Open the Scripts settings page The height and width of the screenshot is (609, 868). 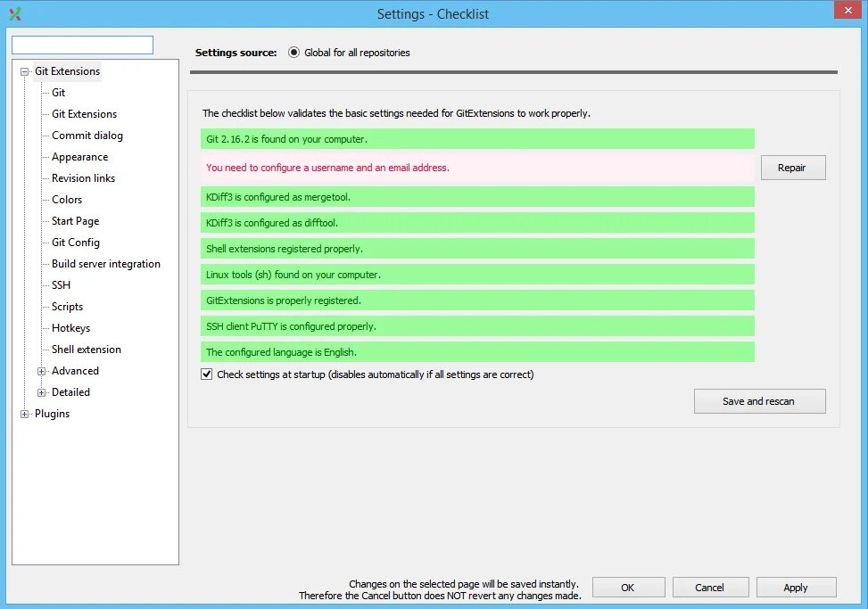[x=67, y=307]
